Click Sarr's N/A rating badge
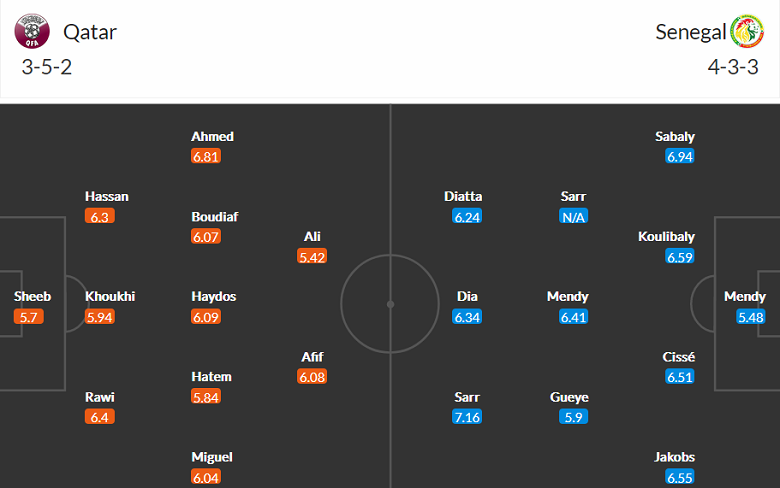Viewport: 780px width, 488px height. click(574, 217)
